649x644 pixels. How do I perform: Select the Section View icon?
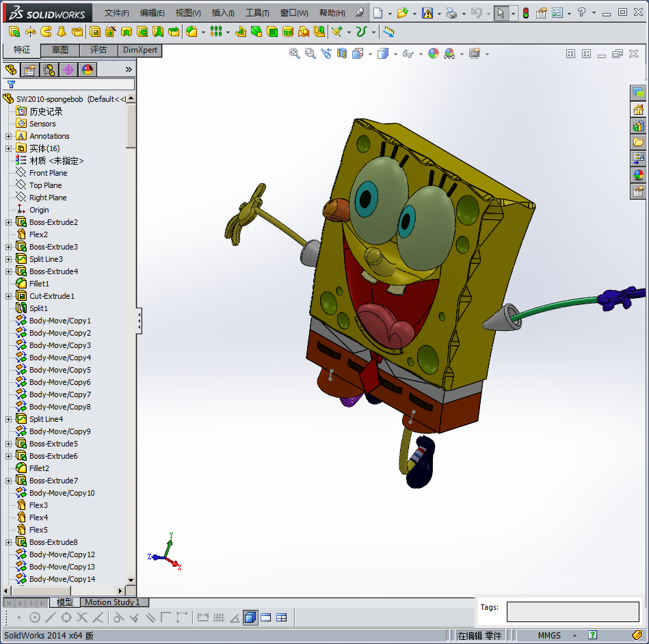tap(341, 53)
